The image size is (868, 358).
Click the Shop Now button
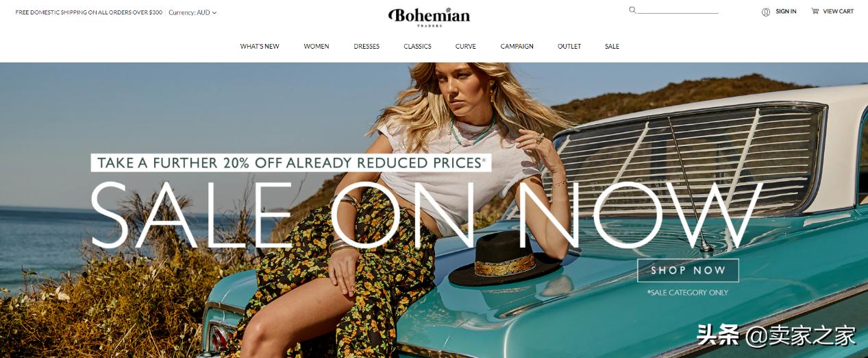click(x=688, y=270)
